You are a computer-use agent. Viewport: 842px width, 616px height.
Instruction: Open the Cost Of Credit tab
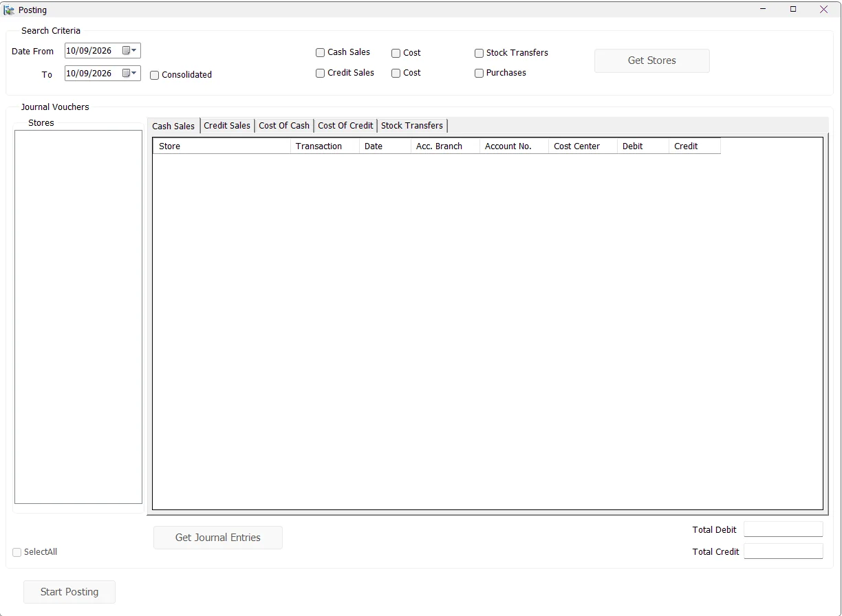click(345, 126)
